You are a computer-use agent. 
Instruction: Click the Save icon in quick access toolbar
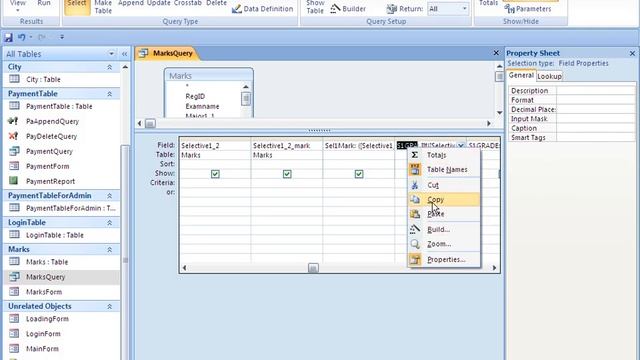click(8, 37)
